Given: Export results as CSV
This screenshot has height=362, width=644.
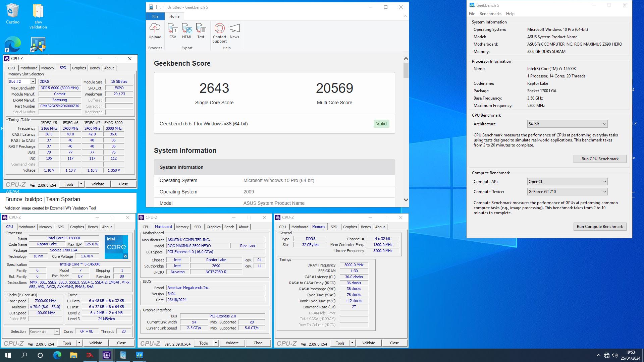Looking at the screenshot, I should coord(172,31).
